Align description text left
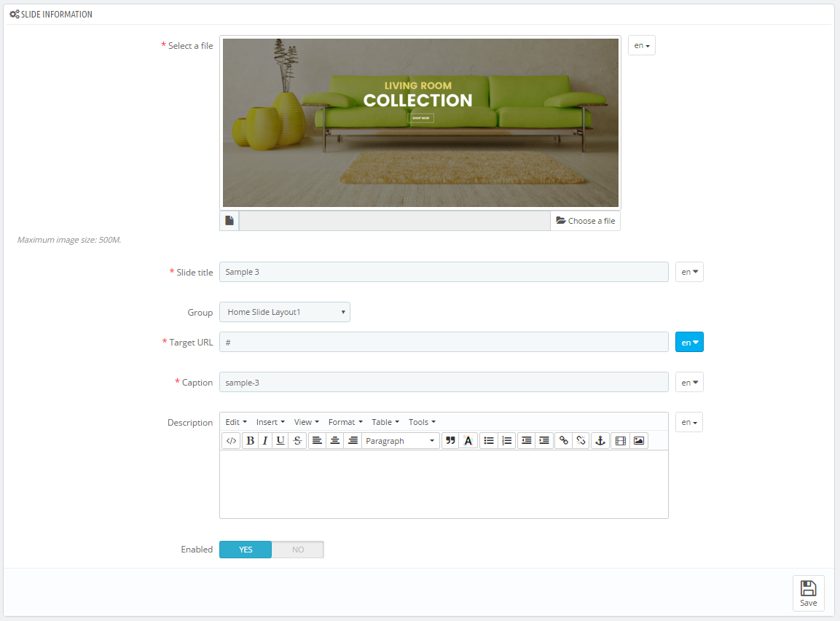 click(317, 440)
